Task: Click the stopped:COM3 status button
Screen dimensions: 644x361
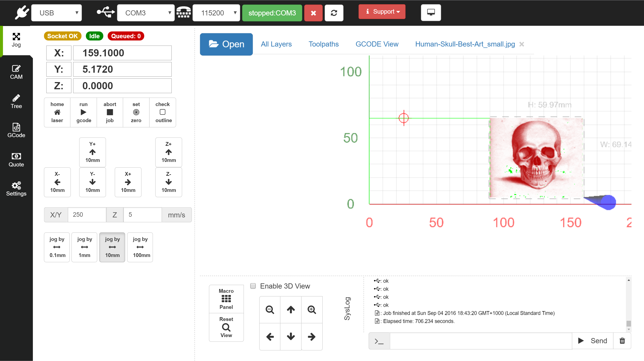Action: (272, 13)
